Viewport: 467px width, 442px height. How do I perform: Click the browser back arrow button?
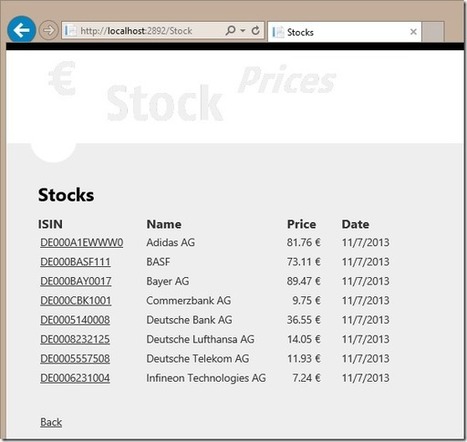[x=22, y=30]
